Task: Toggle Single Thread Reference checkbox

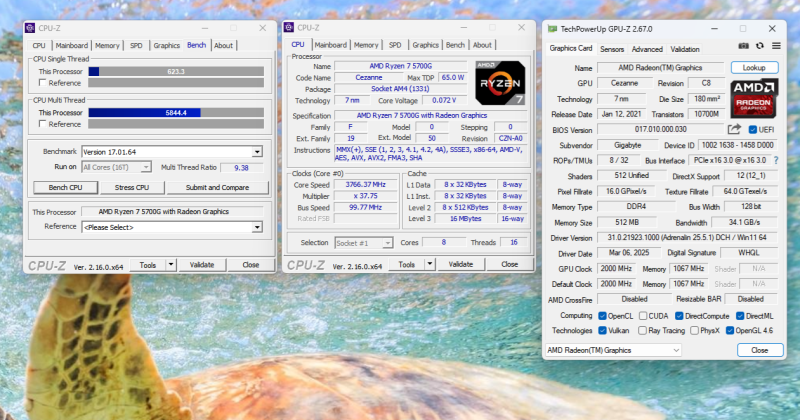Action: pos(43,83)
